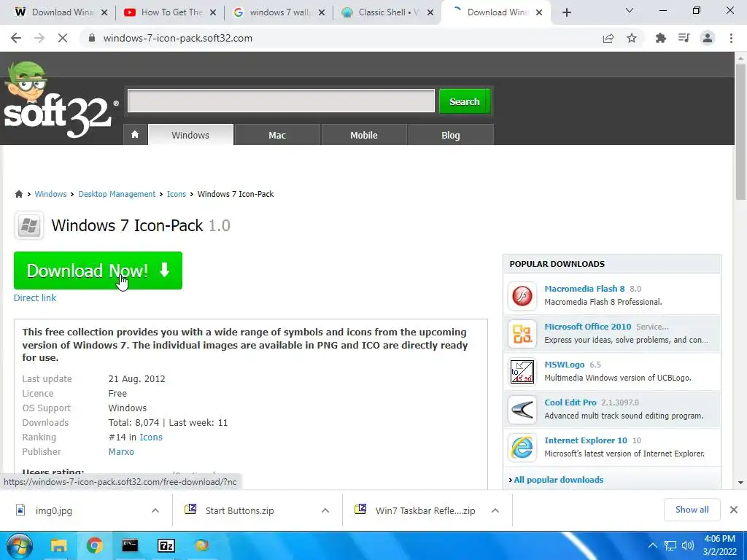The height and width of the screenshot is (560, 747).
Task: Click the share page icon in address bar
Action: [608, 38]
